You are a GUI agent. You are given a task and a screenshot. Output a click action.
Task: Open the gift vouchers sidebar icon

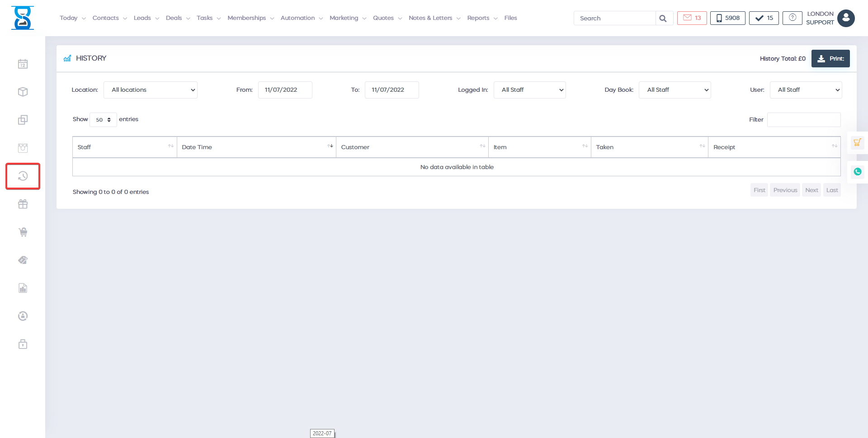(x=23, y=204)
